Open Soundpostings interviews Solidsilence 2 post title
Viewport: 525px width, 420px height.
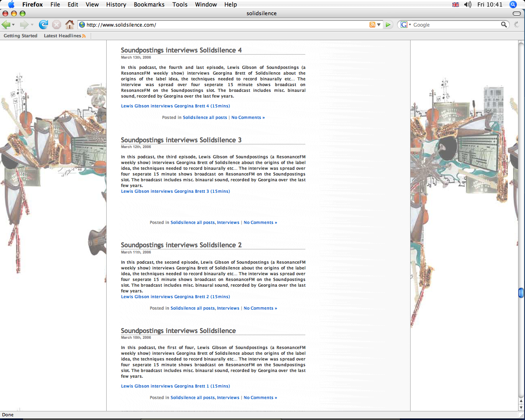click(181, 245)
